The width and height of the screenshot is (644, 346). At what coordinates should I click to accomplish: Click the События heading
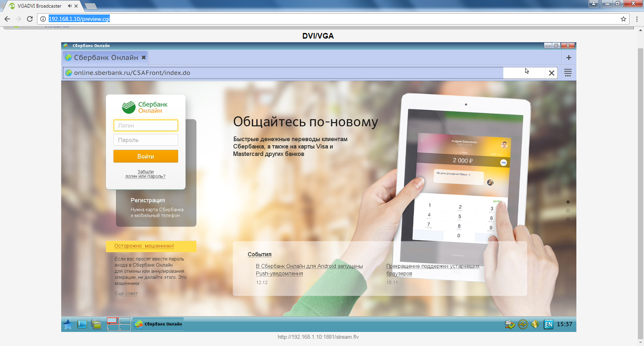click(260, 254)
